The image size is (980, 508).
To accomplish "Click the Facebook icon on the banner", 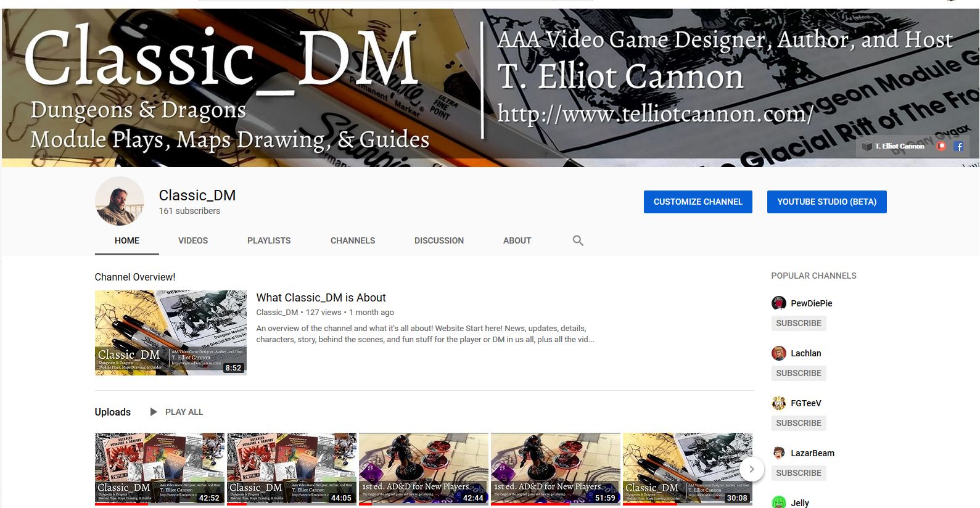I will coord(958,146).
